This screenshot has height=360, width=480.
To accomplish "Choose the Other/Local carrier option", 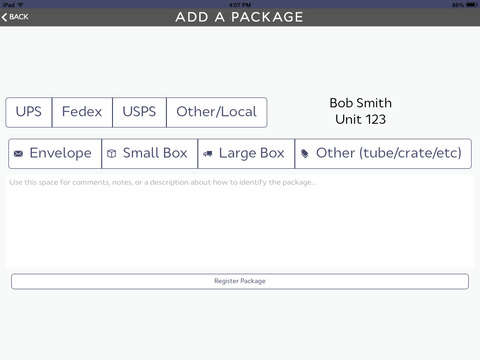I will pos(217,112).
